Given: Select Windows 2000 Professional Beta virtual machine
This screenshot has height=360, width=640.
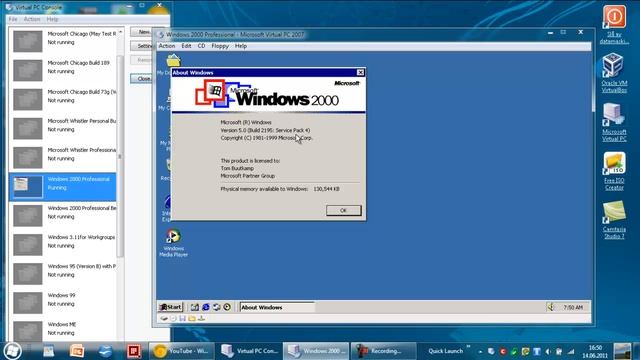Looking at the screenshot, I should coord(63,216).
